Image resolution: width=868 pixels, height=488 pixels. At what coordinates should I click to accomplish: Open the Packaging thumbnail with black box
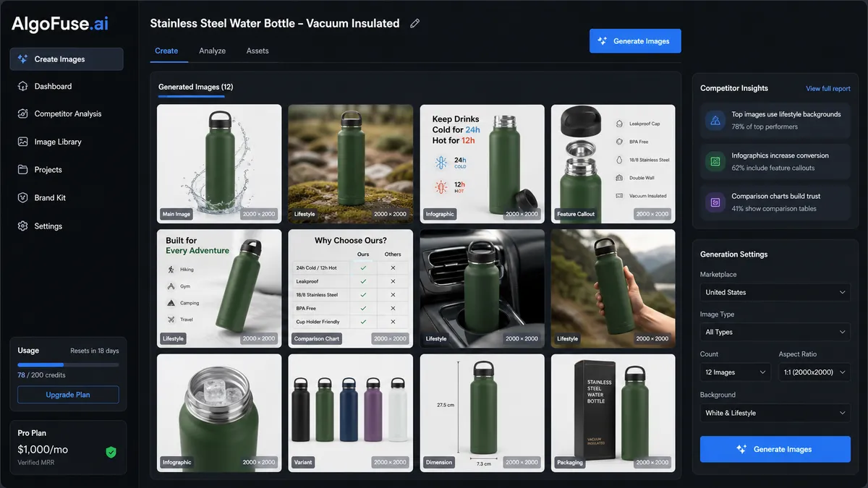(613, 413)
